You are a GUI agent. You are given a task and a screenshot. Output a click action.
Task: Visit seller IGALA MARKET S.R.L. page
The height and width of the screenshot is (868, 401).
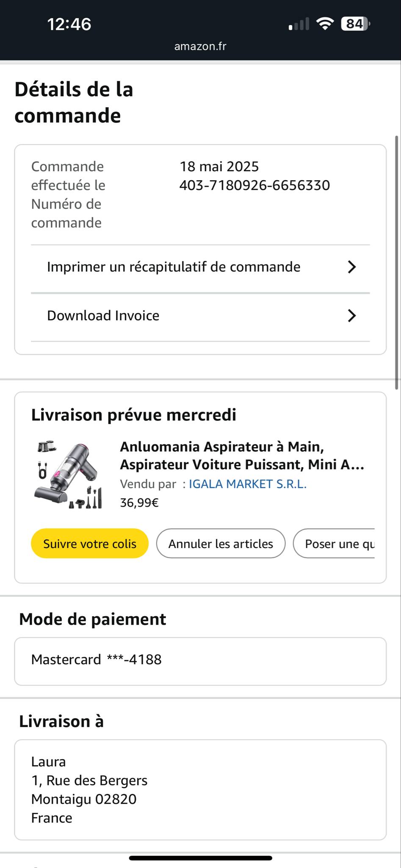[x=247, y=484]
